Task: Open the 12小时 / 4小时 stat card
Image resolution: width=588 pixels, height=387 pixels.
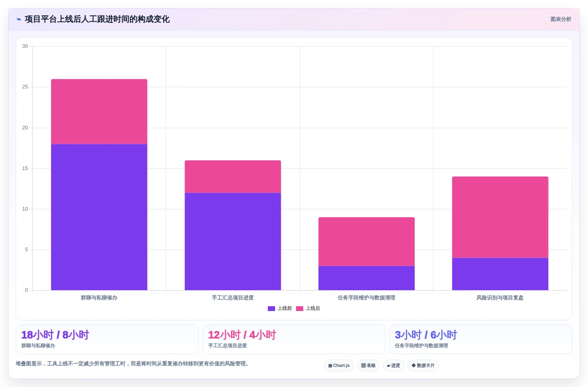Action: [294, 339]
